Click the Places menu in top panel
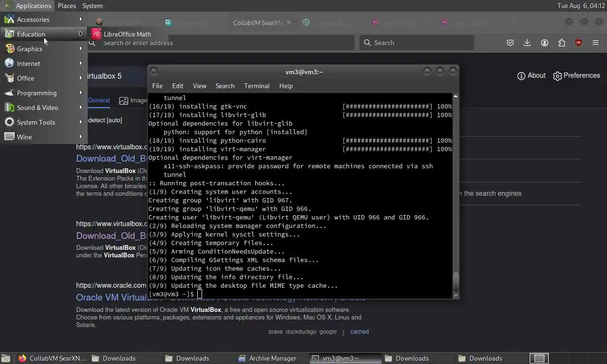The height and width of the screenshot is (364, 607). (67, 6)
